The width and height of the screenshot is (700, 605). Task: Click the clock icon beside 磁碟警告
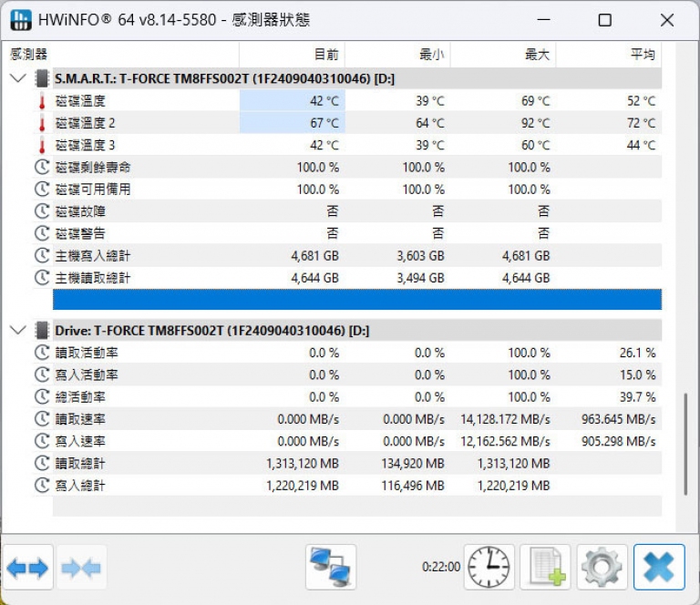pyautogui.click(x=42, y=233)
